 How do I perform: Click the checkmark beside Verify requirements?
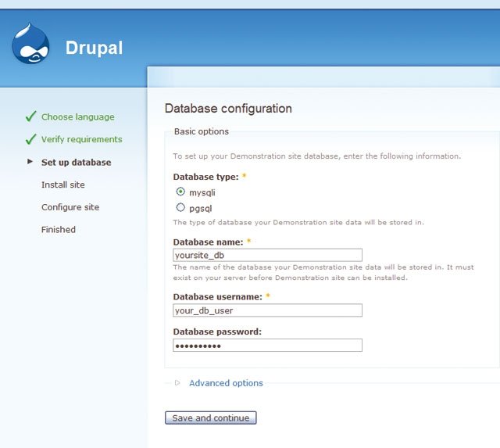click(31, 139)
